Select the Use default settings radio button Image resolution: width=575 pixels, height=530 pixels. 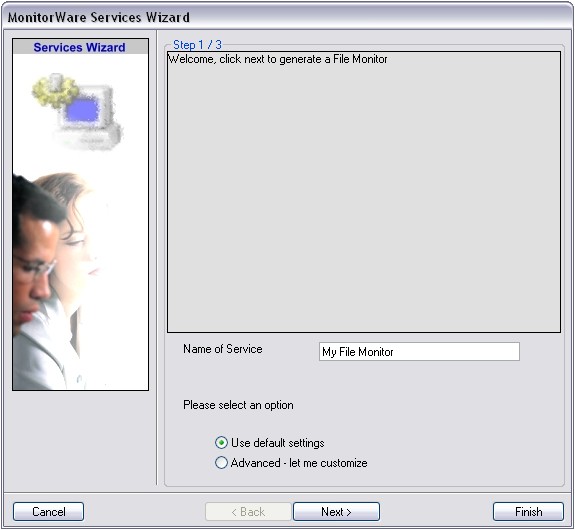(x=221, y=443)
